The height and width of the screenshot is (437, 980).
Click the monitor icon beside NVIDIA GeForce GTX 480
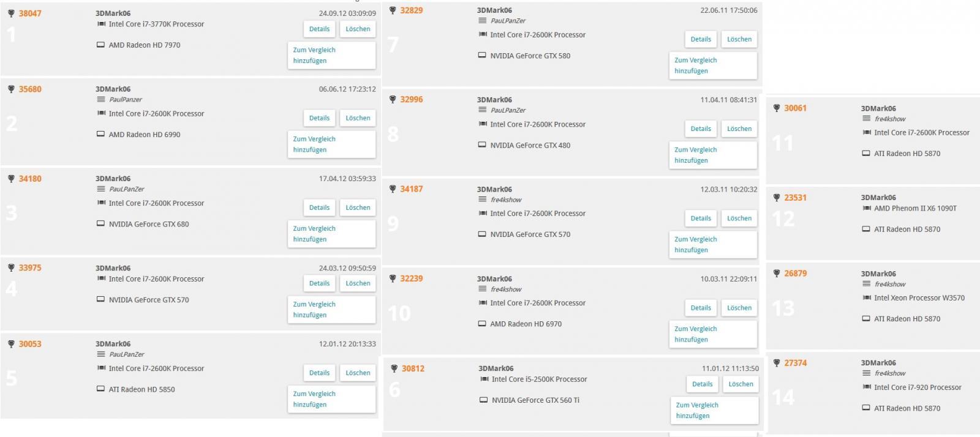click(x=482, y=145)
